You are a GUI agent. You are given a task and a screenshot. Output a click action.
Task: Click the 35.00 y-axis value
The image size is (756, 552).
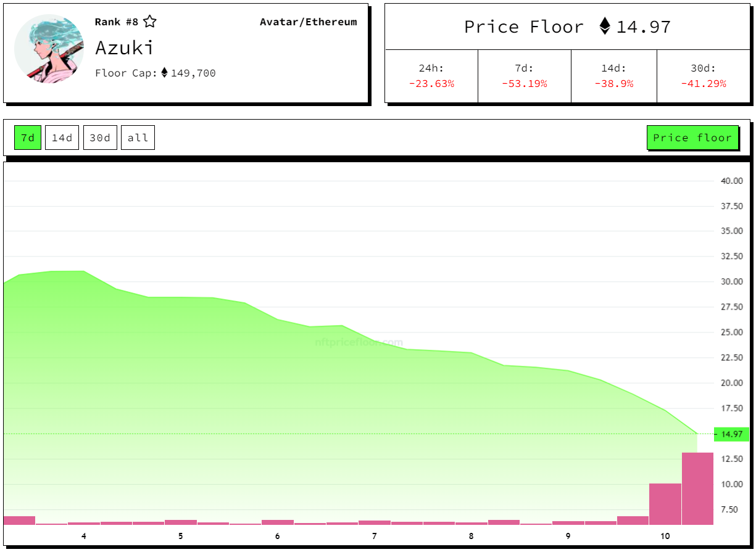pos(731,231)
